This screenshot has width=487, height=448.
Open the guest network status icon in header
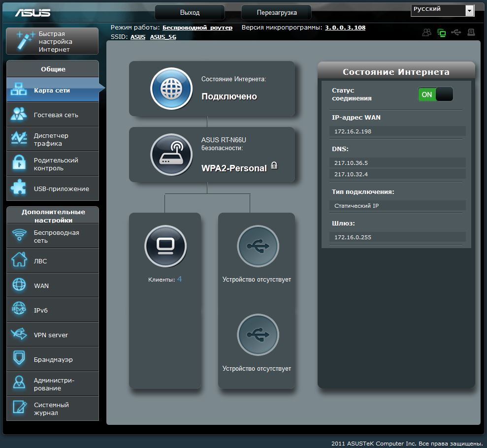[427, 32]
